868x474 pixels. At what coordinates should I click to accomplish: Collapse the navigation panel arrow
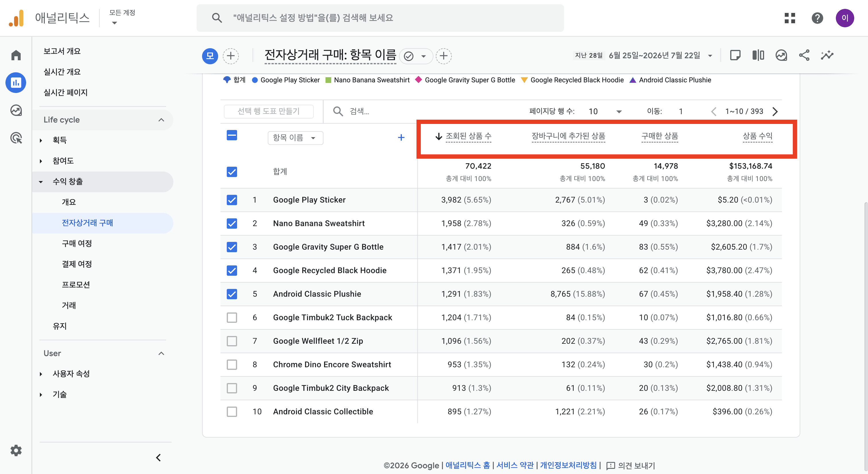pos(158,457)
